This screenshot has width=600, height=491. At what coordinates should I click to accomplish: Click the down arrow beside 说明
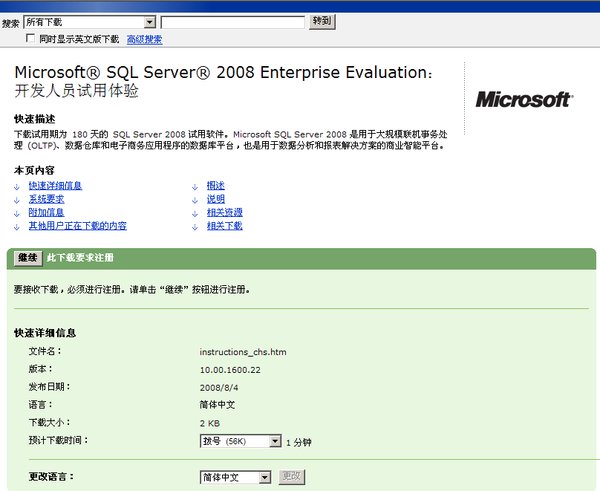coord(195,201)
